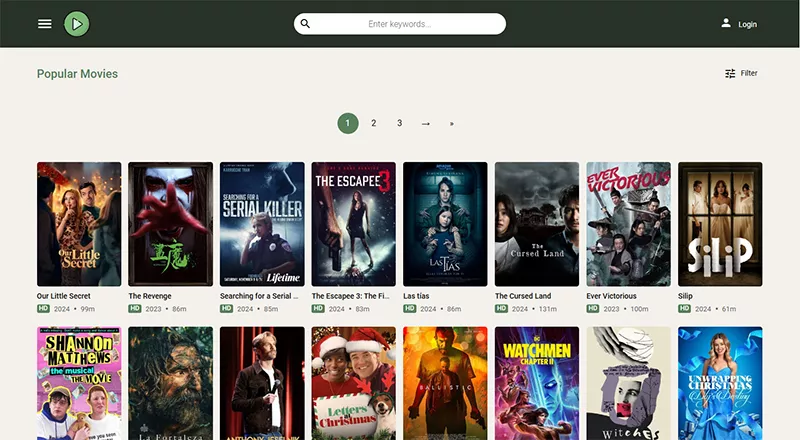
Task: Go to page 2
Action: pyautogui.click(x=373, y=124)
